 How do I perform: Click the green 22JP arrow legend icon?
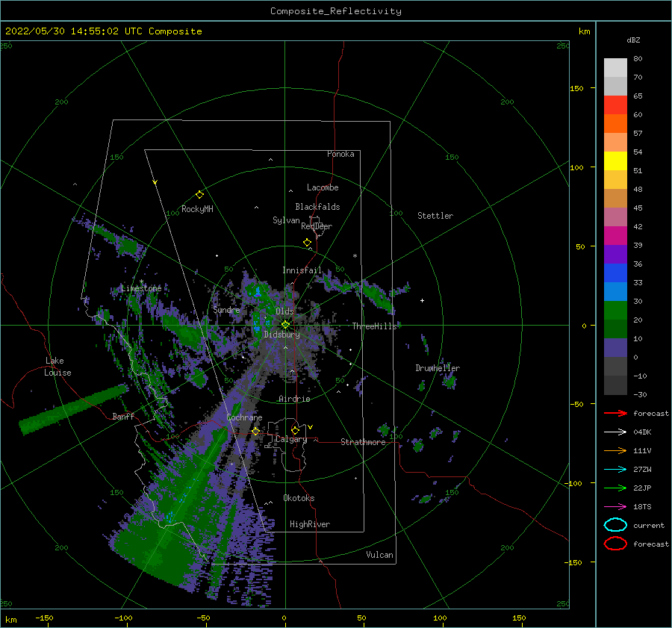615,488
